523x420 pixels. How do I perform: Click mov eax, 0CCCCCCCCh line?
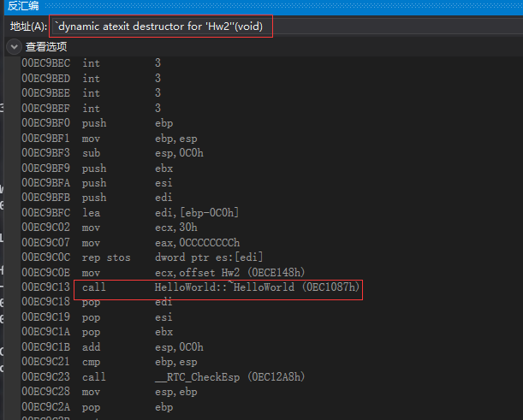tap(131, 243)
